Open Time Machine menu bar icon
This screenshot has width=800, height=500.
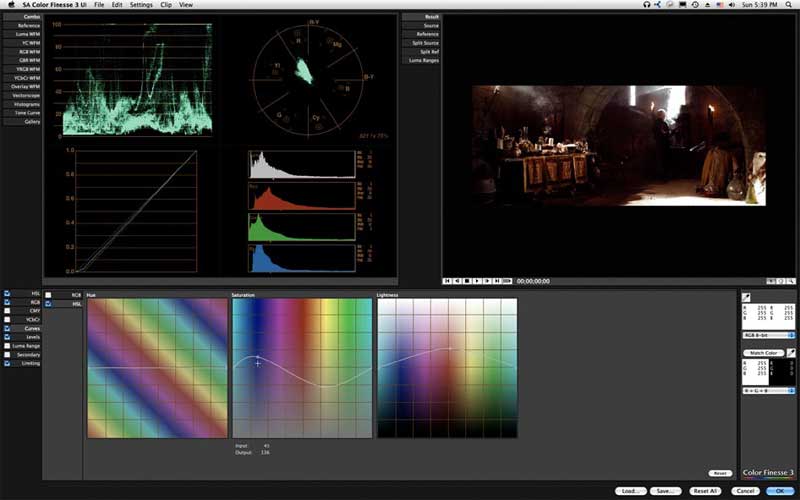pyautogui.click(x=696, y=5)
